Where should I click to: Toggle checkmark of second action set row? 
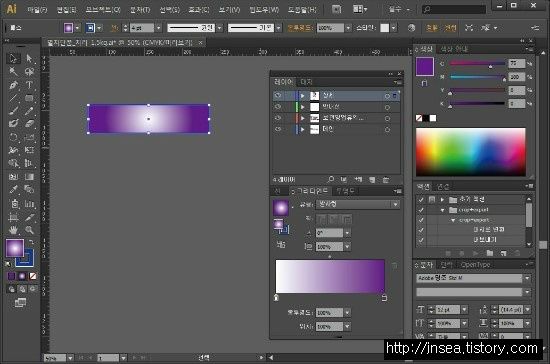tap(421, 210)
